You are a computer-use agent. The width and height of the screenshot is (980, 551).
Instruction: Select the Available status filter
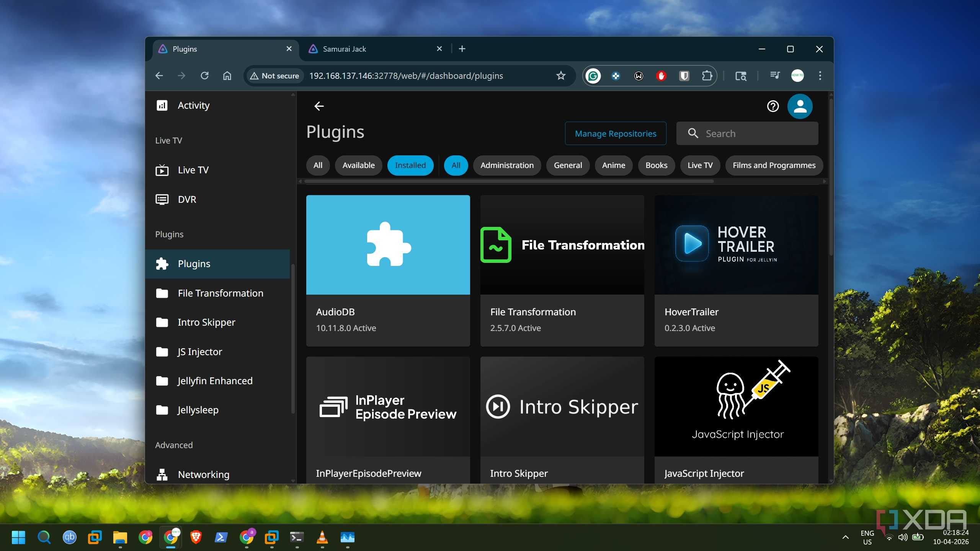coord(358,165)
